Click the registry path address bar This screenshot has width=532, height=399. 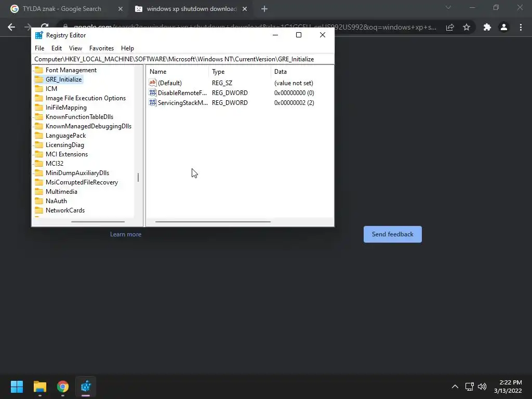click(x=182, y=59)
